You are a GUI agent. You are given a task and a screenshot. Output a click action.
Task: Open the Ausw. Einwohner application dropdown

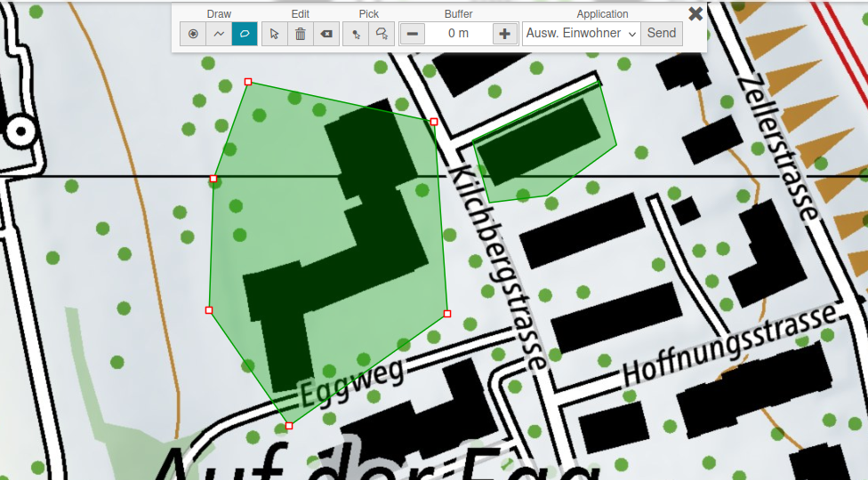[582, 34]
